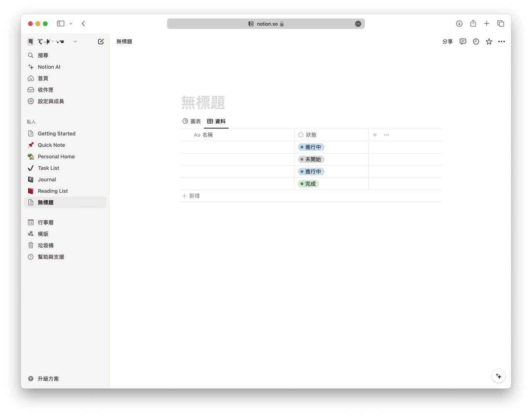Expand the Safari sidebar dropdown chevron
532x416 pixels.
coord(71,24)
